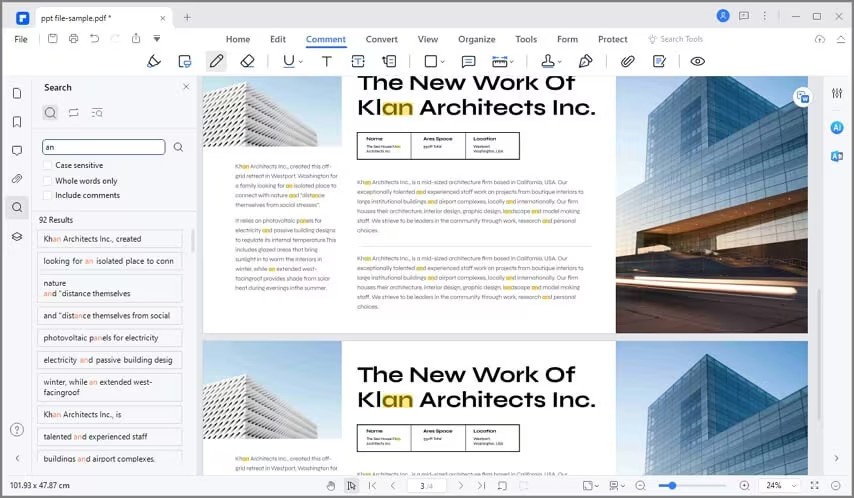Switch to the Edit tab
Screen dimensions: 854x498
click(x=278, y=39)
